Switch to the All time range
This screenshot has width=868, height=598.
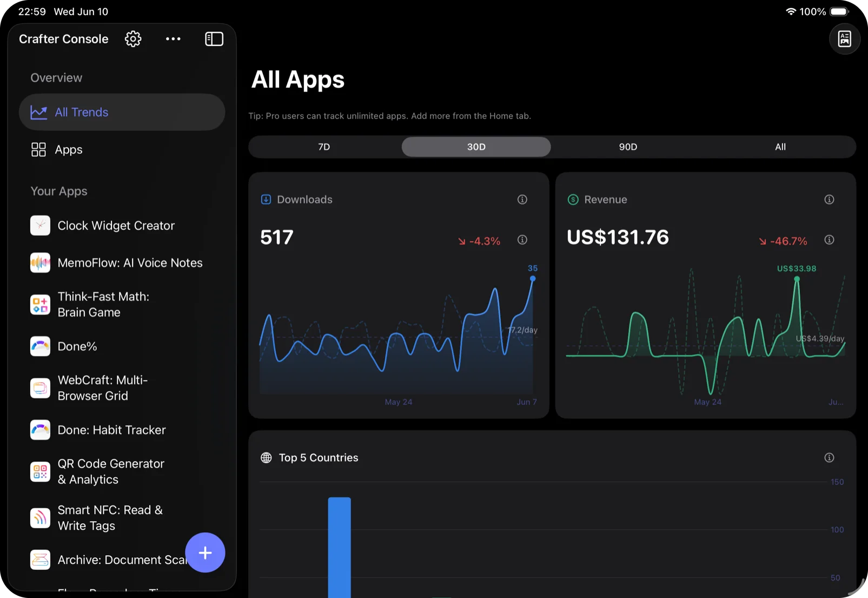coord(780,147)
